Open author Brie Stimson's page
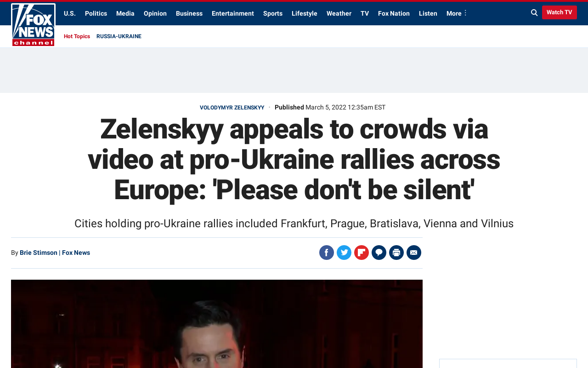 (39, 253)
